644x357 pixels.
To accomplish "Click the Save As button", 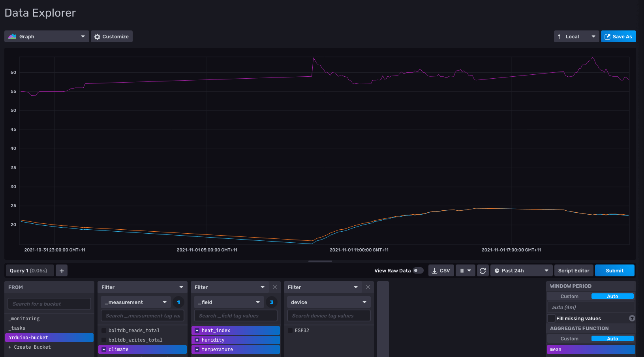I will pyautogui.click(x=618, y=36).
